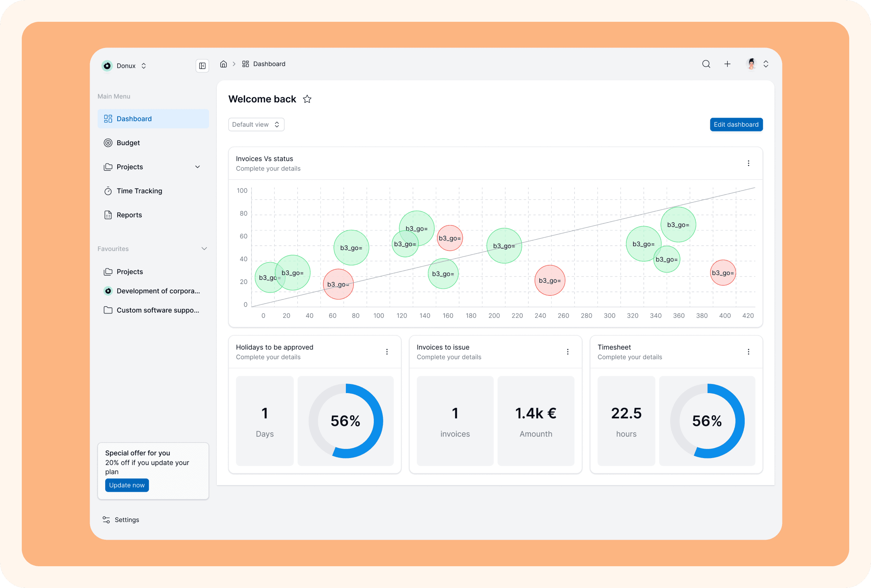Star the Welcome back page
Viewport: 871px width, 588px height.
pyautogui.click(x=307, y=99)
